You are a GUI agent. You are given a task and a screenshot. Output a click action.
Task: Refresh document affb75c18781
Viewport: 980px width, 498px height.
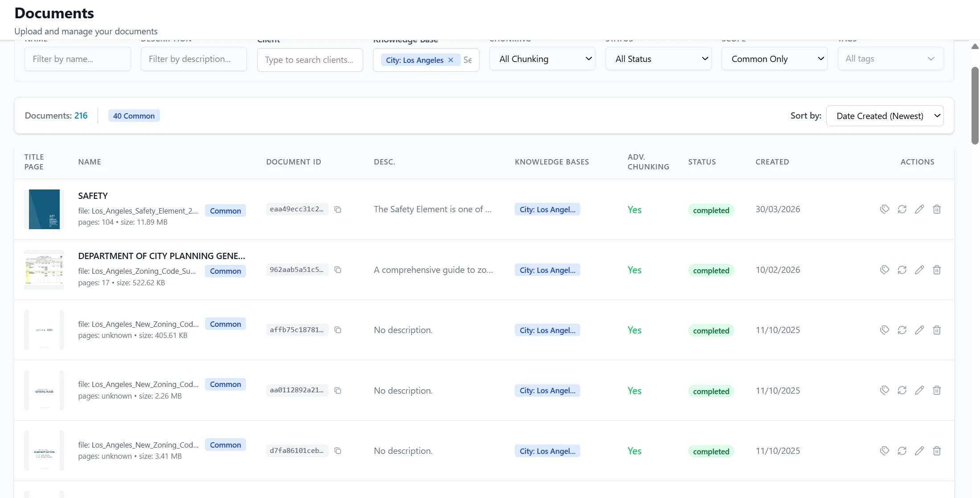pos(902,330)
